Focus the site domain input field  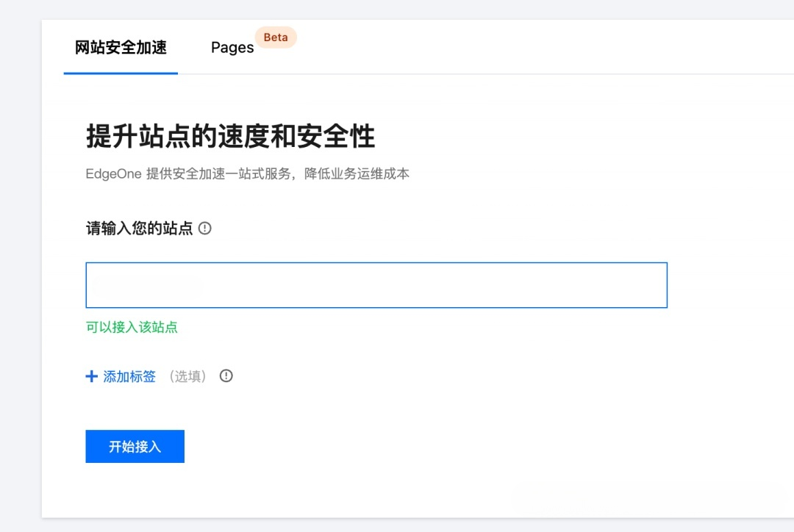click(376, 285)
